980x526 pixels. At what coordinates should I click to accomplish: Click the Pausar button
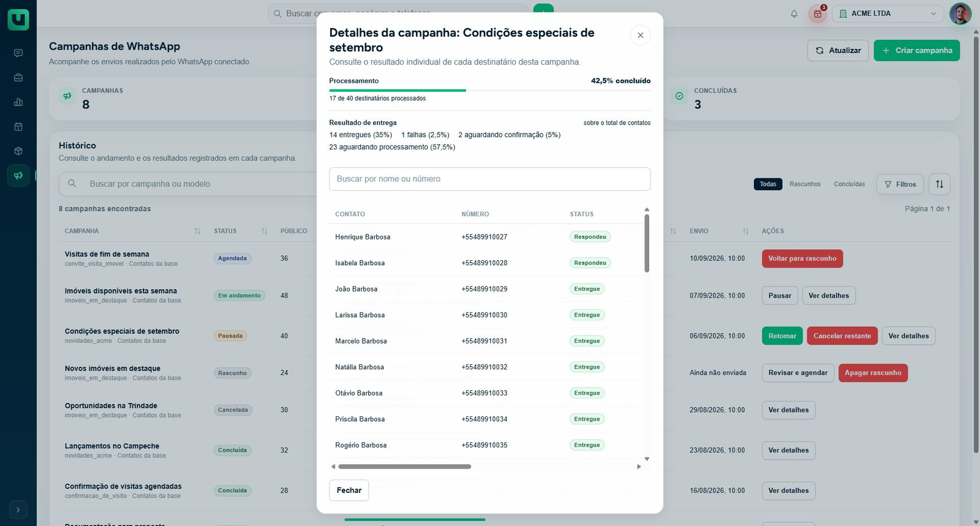780,296
